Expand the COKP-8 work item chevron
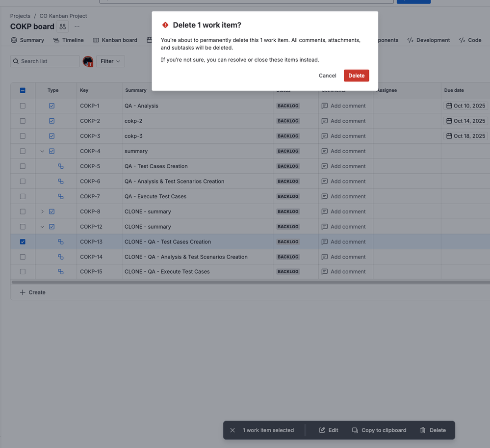 (x=42, y=211)
